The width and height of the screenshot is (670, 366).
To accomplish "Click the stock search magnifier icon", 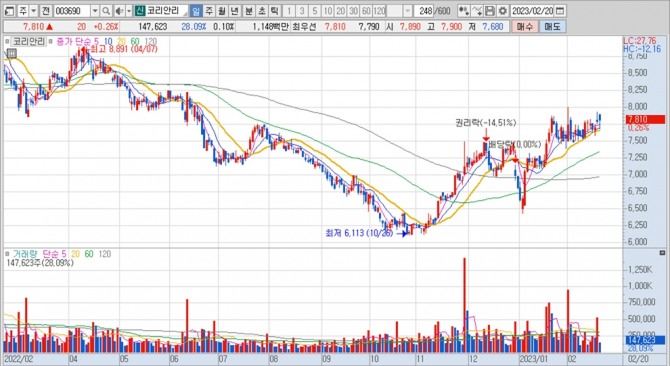I will point(106,11).
